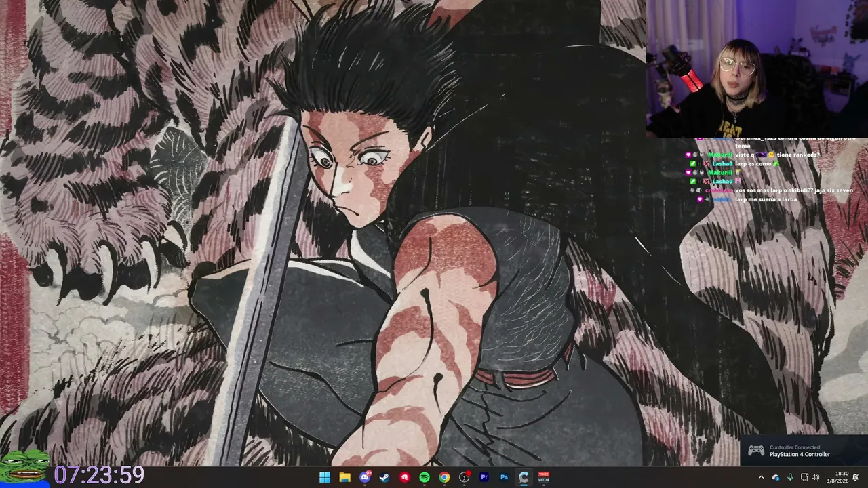The image size is (868, 488).
Task: Open the notification bell in the tray
Action: 856,477
